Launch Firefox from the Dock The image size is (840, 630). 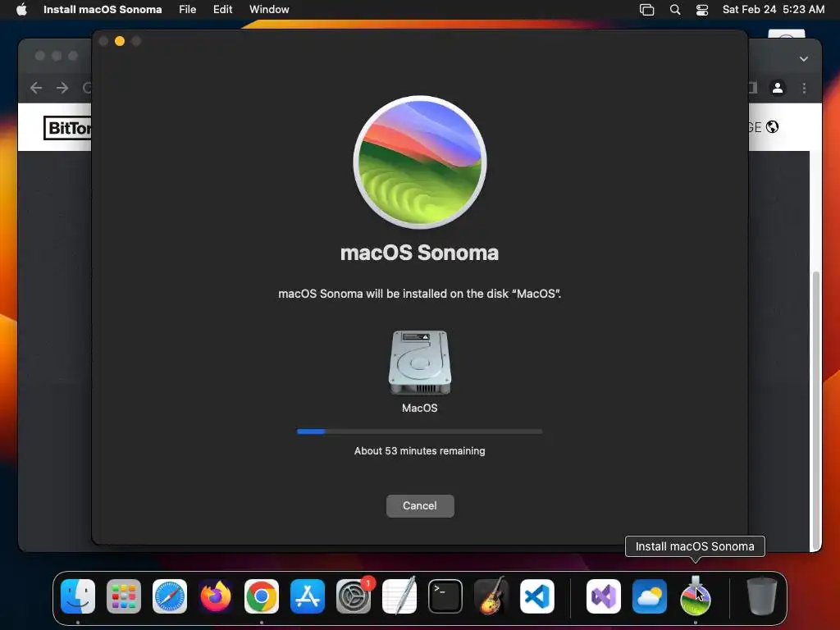(216, 596)
